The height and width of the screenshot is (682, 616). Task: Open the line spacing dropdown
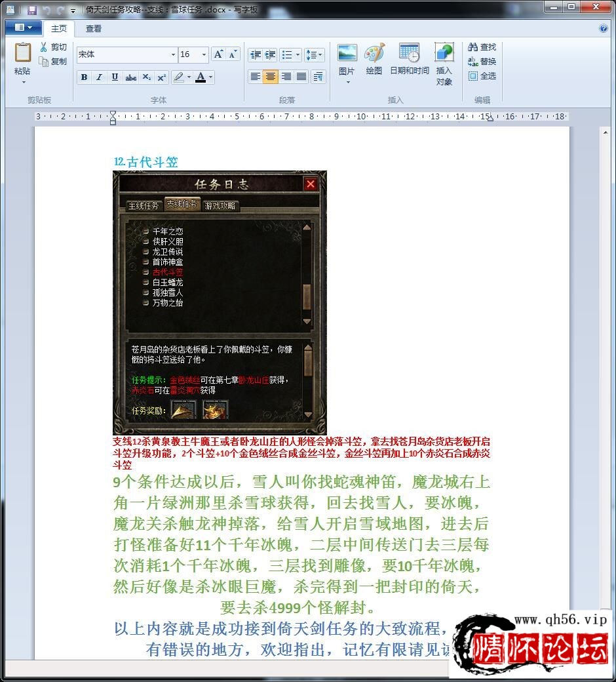click(x=315, y=55)
